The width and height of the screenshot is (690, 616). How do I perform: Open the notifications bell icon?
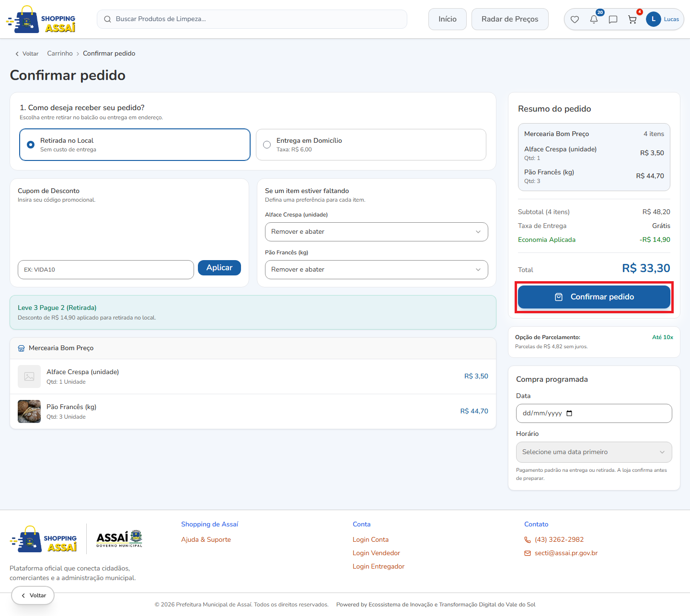[594, 20]
